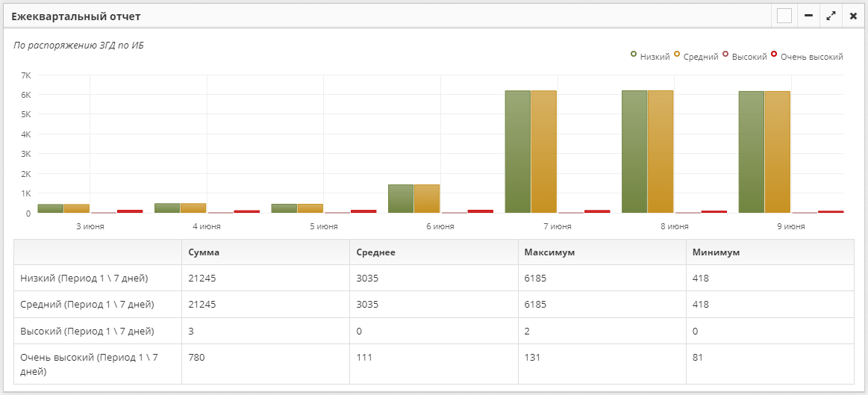Select red Очень высокий bar for 6 июня
Screen dimensions: 868x395
pos(480,211)
